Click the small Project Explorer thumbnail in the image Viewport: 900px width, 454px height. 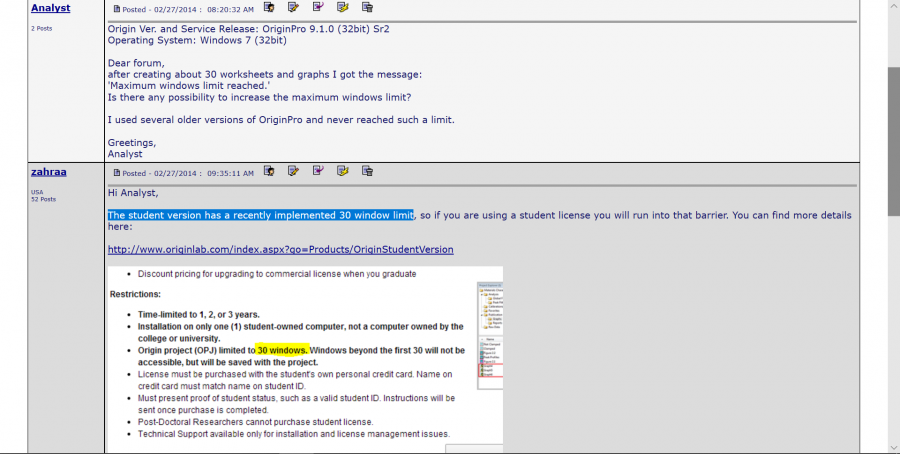[490, 336]
